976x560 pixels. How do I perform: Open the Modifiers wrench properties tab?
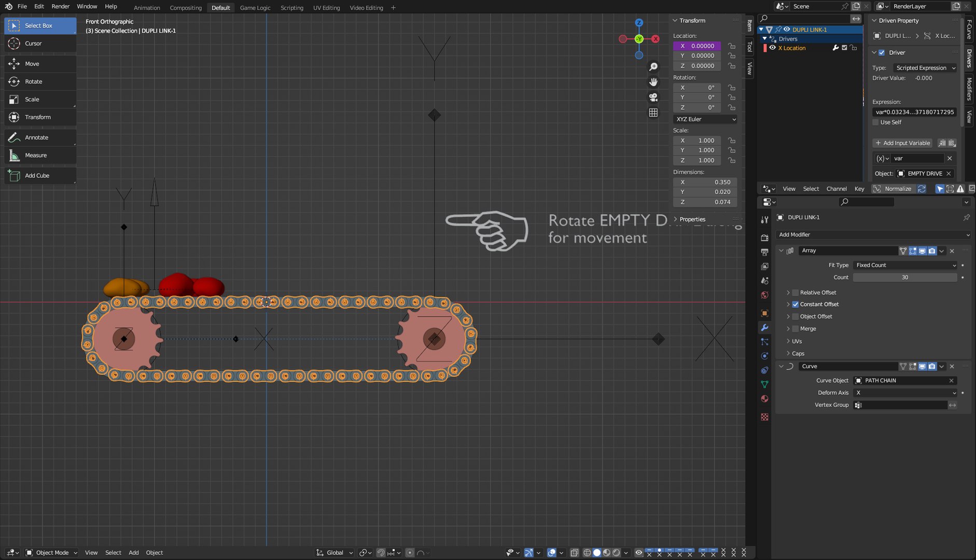[x=764, y=328]
